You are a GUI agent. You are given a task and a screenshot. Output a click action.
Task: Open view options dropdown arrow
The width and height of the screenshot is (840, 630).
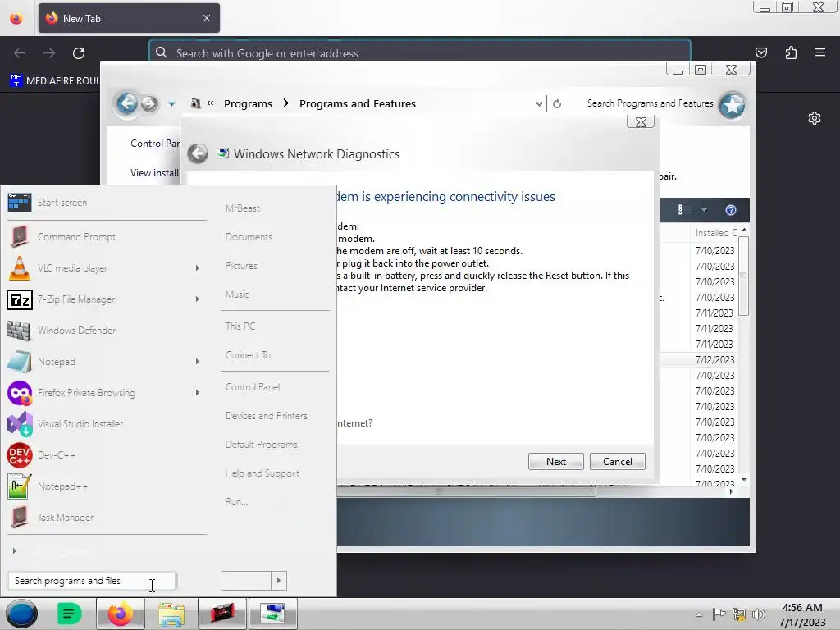(x=704, y=210)
